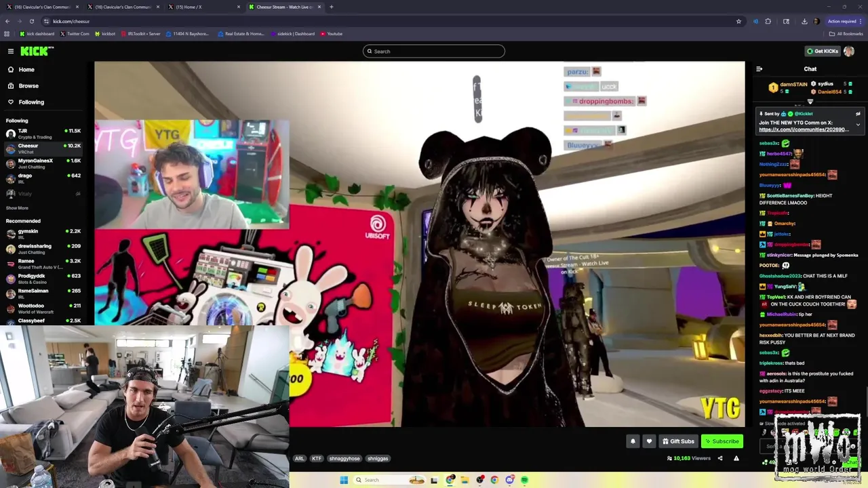Open the extensions puzzle icon
The width and height of the screenshot is (868, 488).
coord(768,21)
